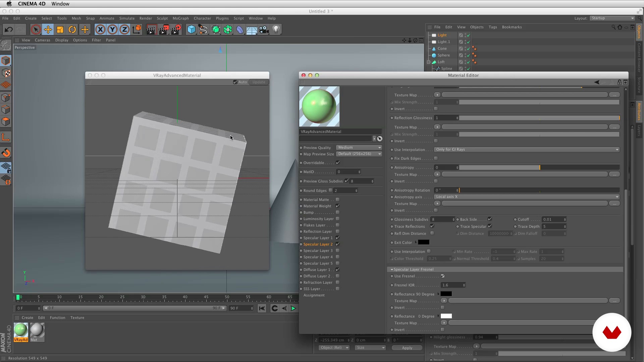The width and height of the screenshot is (644, 362).
Task: Go to start of timeline
Action: tap(262, 308)
